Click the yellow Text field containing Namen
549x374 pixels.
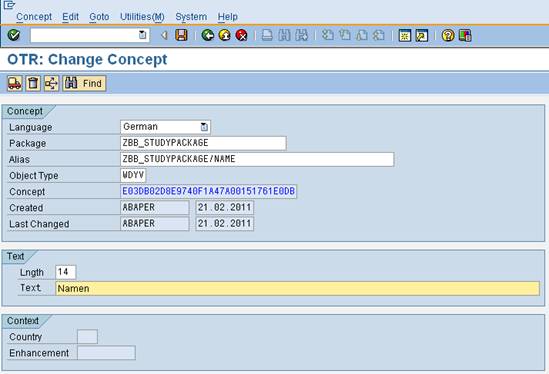click(x=297, y=288)
